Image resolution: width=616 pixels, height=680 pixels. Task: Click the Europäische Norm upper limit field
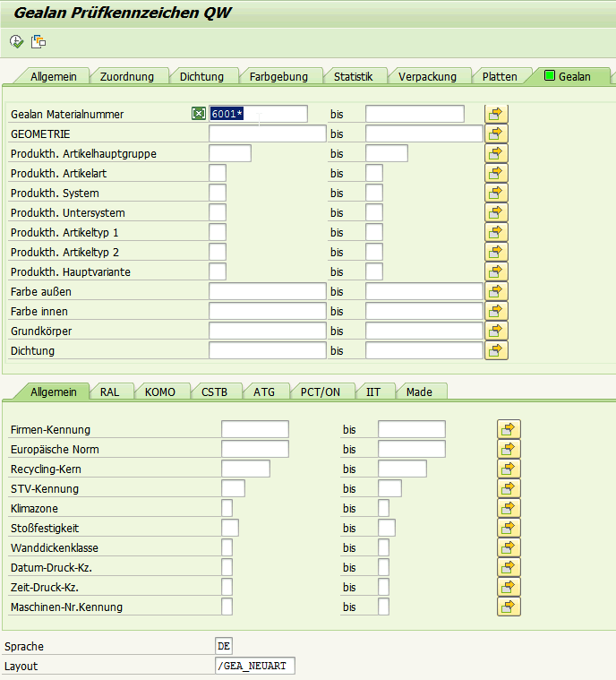pyautogui.click(x=411, y=449)
